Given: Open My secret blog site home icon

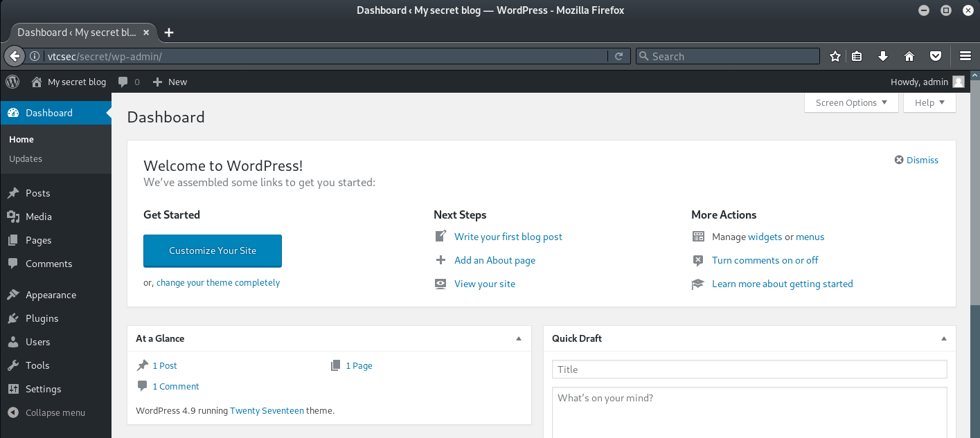Looking at the screenshot, I should click(x=37, y=82).
